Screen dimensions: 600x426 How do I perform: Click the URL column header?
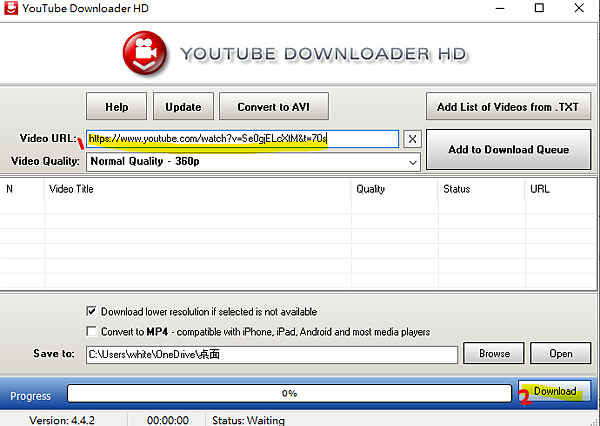pyautogui.click(x=561, y=189)
